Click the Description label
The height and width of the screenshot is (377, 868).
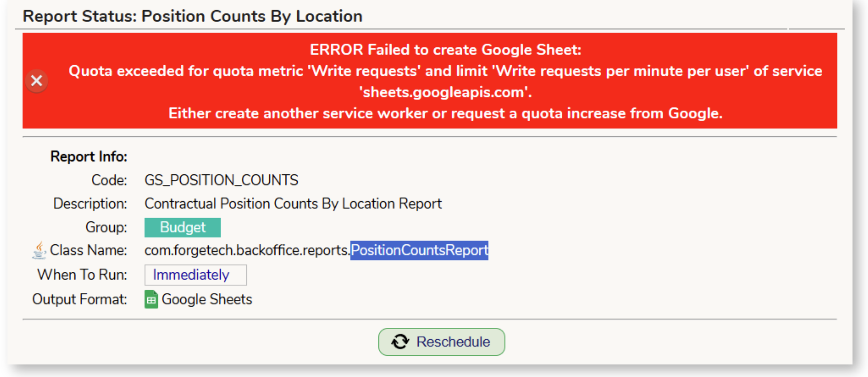(90, 204)
